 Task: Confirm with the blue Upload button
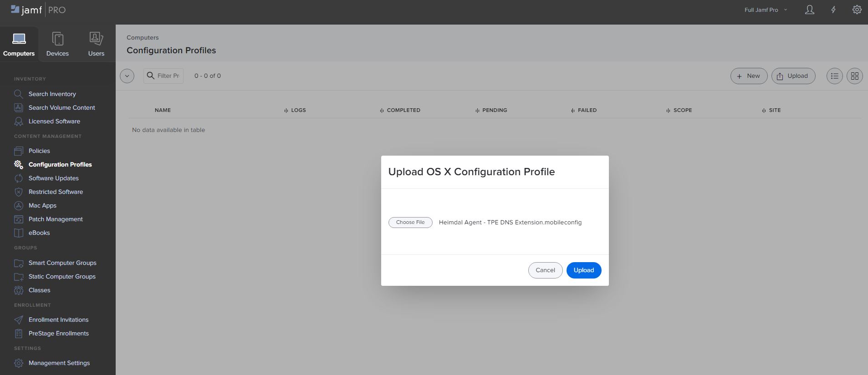tap(584, 270)
